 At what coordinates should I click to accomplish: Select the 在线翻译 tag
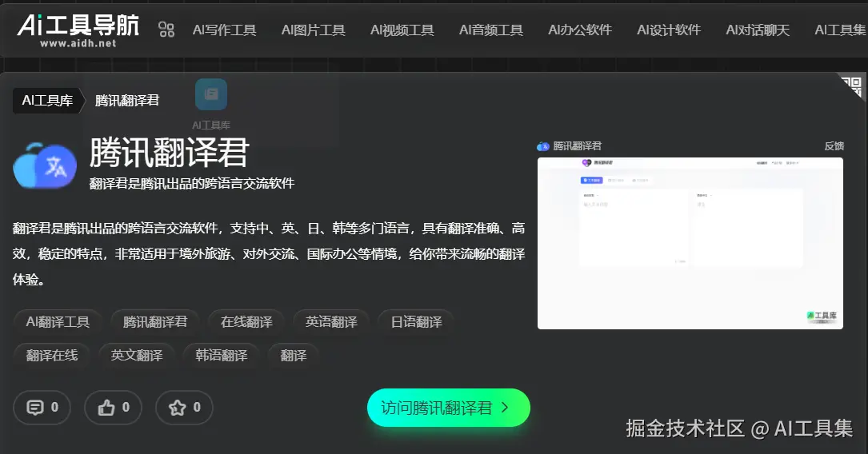[246, 322]
